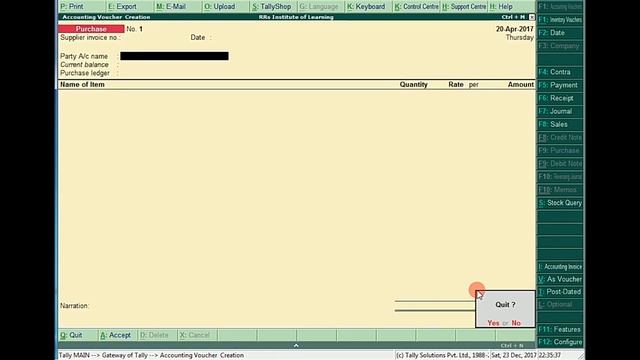This screenshot has height=360, width=640.
Task: Select M: E-Mail in top bar
Action: click(178, 7)
